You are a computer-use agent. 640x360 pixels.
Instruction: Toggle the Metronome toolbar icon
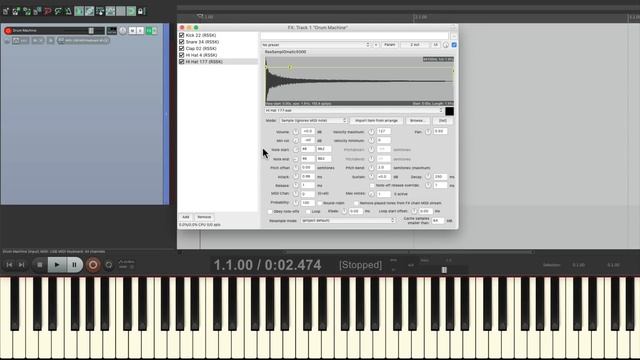click(68, 11)
